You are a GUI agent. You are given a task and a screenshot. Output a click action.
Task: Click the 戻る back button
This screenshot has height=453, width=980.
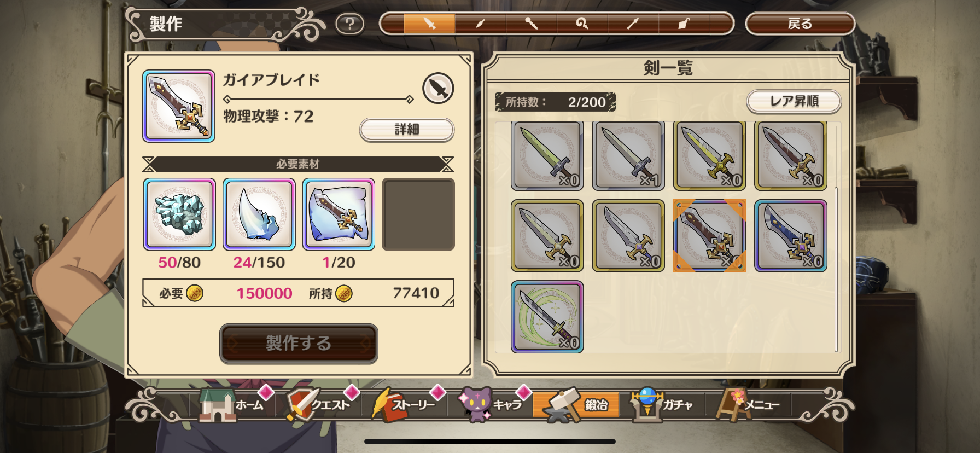pyautogui.click(x=800, y=24)
